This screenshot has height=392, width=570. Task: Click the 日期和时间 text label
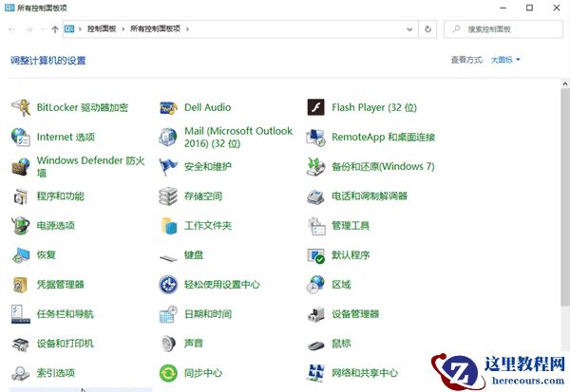[x=208, y=314]
